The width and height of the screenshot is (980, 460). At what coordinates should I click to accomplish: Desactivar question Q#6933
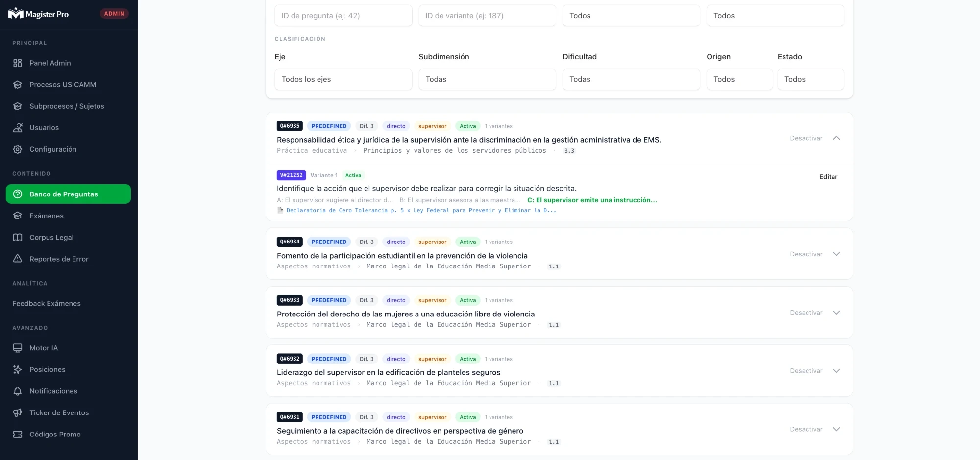[806, 312]
